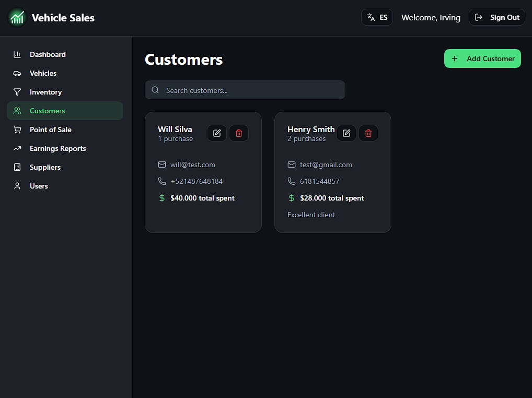Click the dollar icon beside $28.000
Image resolution: width=532 pixels, height=398 pixels.
click(x=292, y=198)
